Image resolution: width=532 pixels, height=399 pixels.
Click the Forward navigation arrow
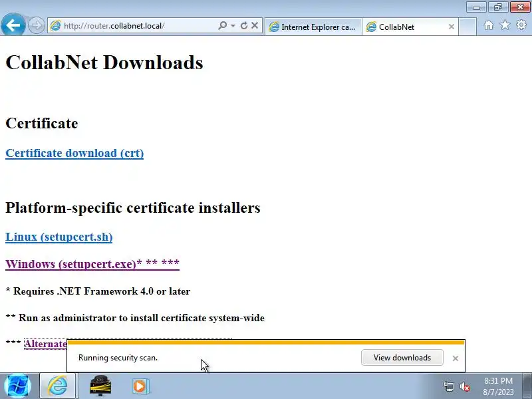[36, 25]
